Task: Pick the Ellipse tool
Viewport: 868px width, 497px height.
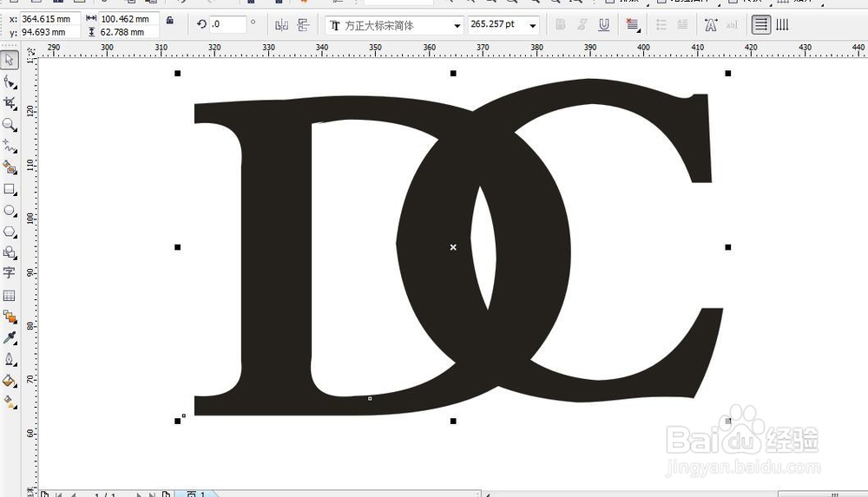Action: [10, 210]
